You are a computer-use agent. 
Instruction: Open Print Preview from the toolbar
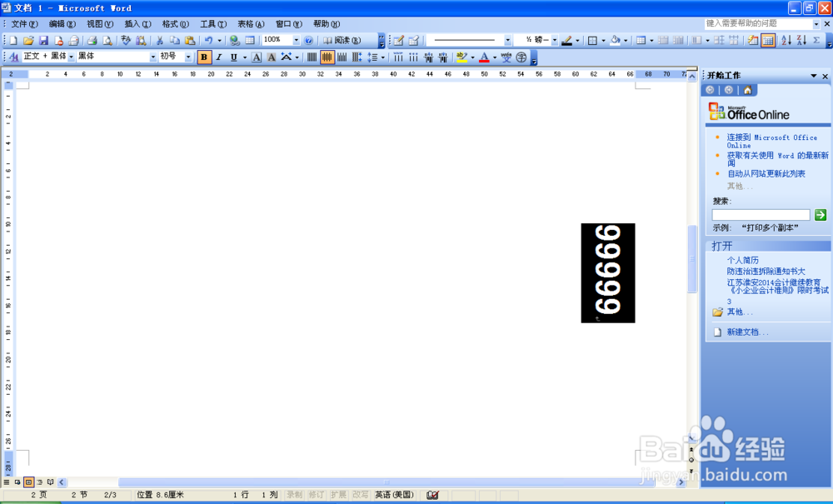pyautogui.click(x=107, y=40)
